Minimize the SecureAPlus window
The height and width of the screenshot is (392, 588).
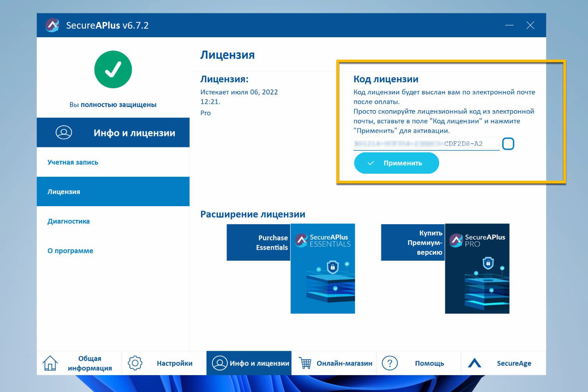click(x=510, y=25)
